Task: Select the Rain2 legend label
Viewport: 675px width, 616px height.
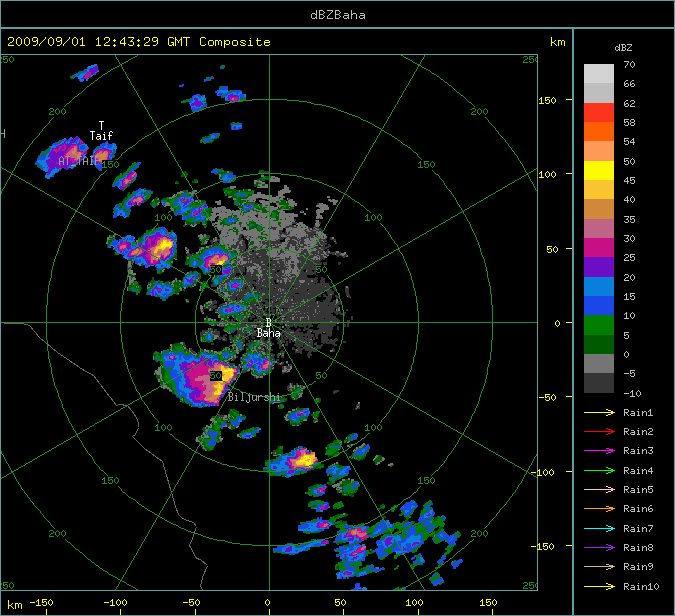Action: (x=638, y=431)
